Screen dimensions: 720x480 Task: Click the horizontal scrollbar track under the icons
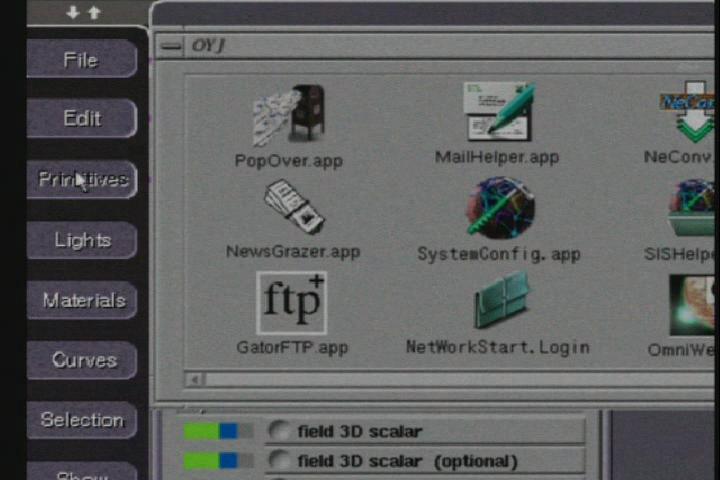tap(461, 379)
